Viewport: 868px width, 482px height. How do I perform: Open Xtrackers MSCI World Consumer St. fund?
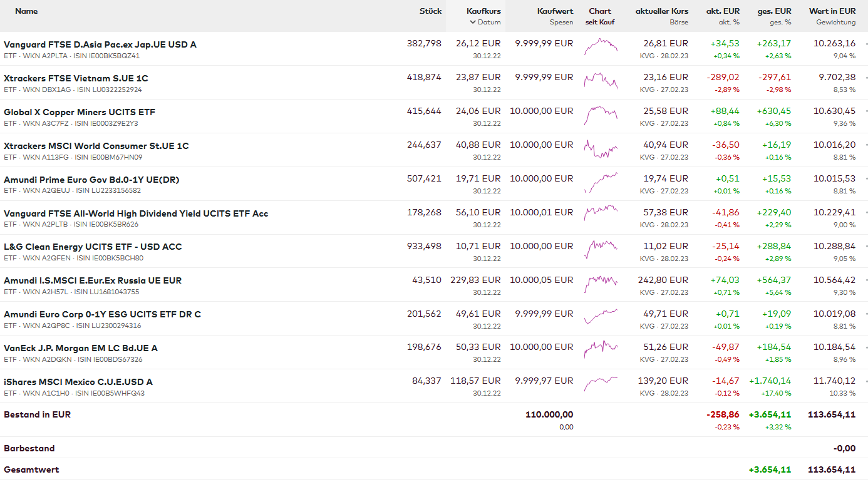click(x=96, y=146)
